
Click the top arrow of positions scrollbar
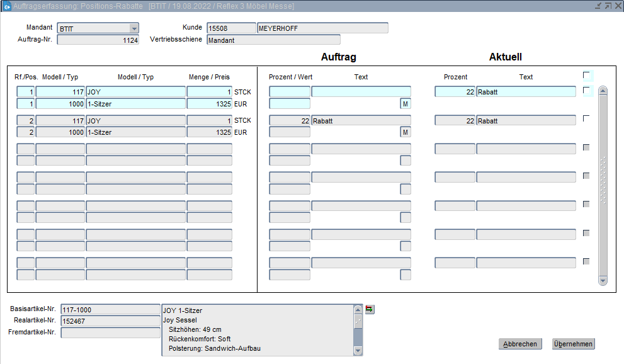click(x=603, y=91)
